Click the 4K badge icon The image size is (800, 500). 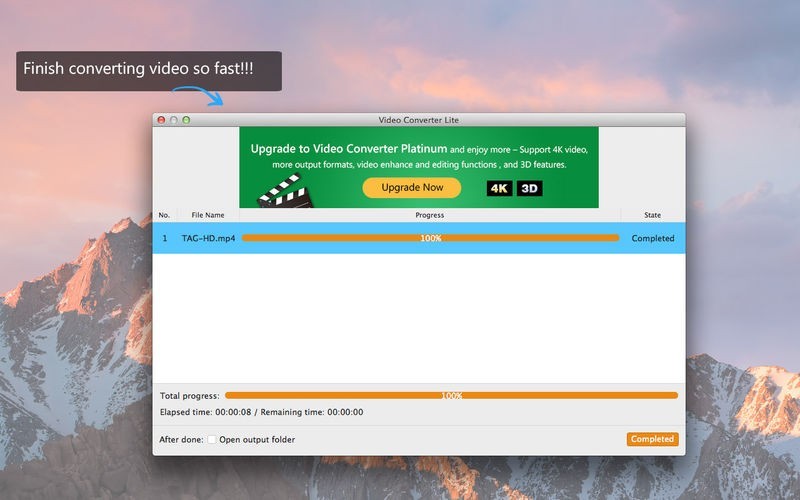(500, 188)
